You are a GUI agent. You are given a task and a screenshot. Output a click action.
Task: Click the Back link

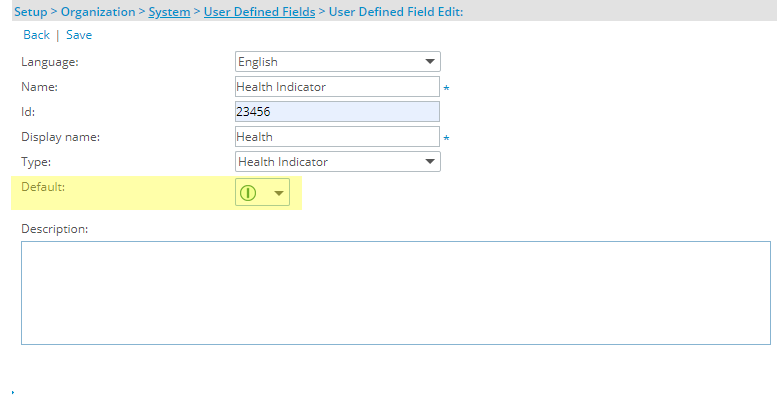[36, 35]
